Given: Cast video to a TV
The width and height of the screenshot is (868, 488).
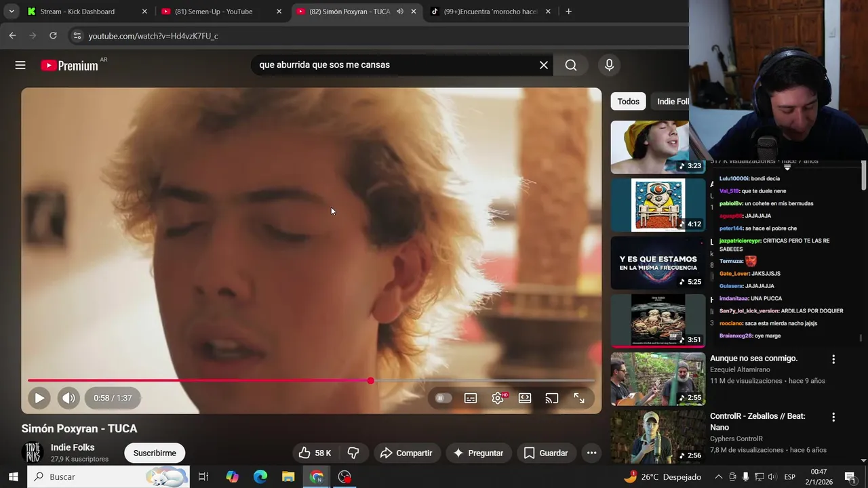Looking at the screenshot, I should tap(552, 398).
